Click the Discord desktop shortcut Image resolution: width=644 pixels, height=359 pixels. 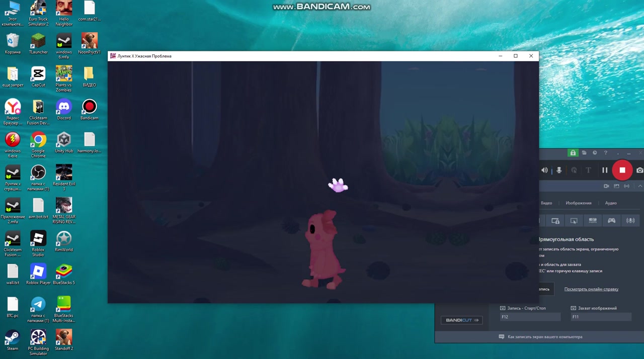pos(64,110)
